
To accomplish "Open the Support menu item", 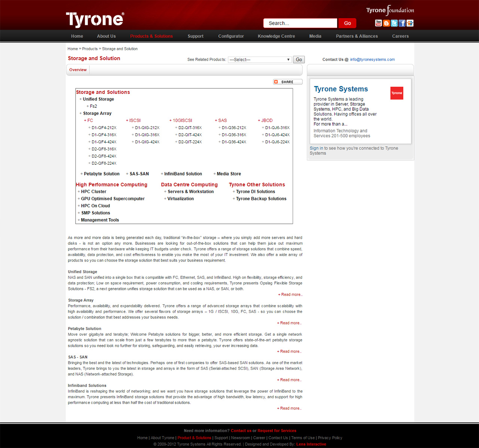I will [x=196, y=36].
